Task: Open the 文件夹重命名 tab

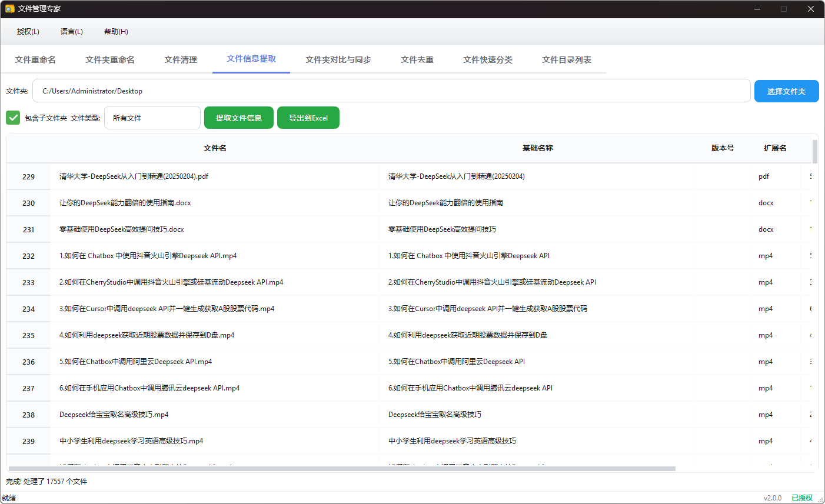Action: tap(109, 59)
